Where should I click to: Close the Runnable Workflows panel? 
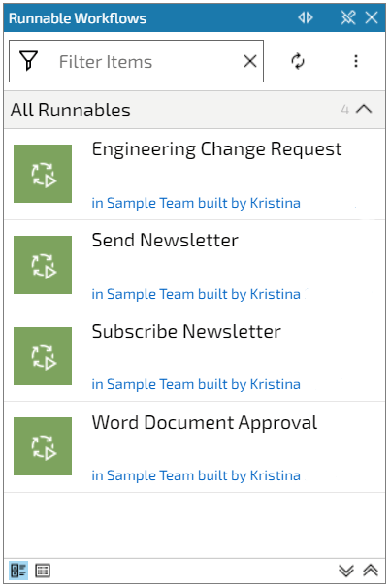(x=372, y=17)
